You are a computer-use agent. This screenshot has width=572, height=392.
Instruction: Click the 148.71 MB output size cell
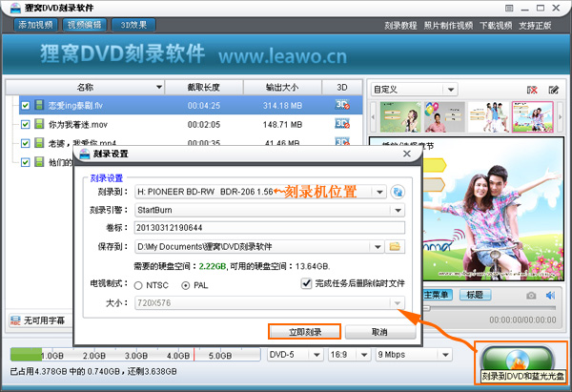pyautogui.click(x=283, y=125)
